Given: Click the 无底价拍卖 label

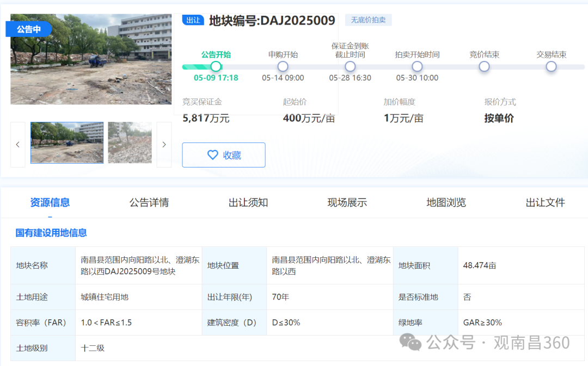Looking at the screenshot, I should 368,20.
